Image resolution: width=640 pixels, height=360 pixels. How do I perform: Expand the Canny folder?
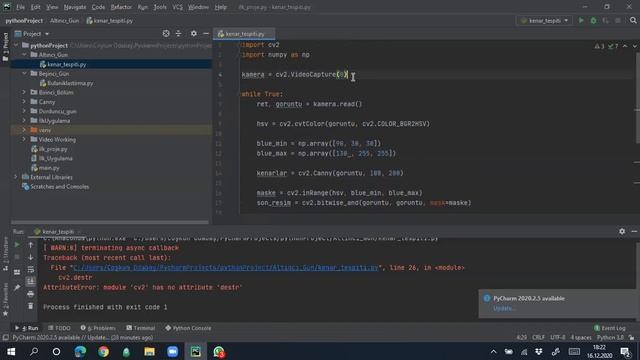[24, 102]
